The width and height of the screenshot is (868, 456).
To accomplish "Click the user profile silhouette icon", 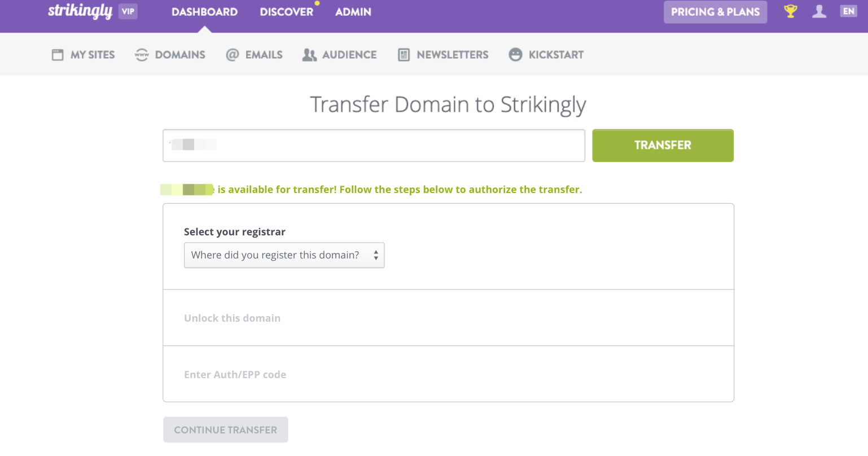I will (x=819, y=11).
